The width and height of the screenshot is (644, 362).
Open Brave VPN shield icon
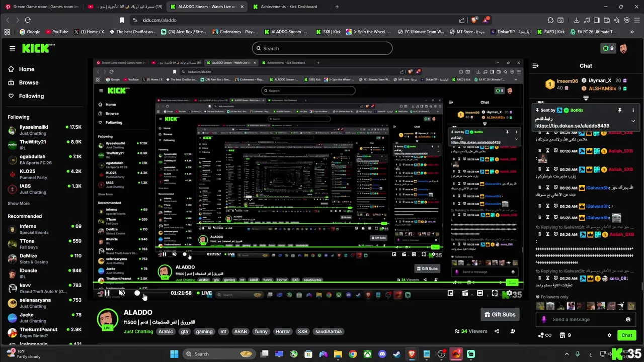(x=627, y=20)
